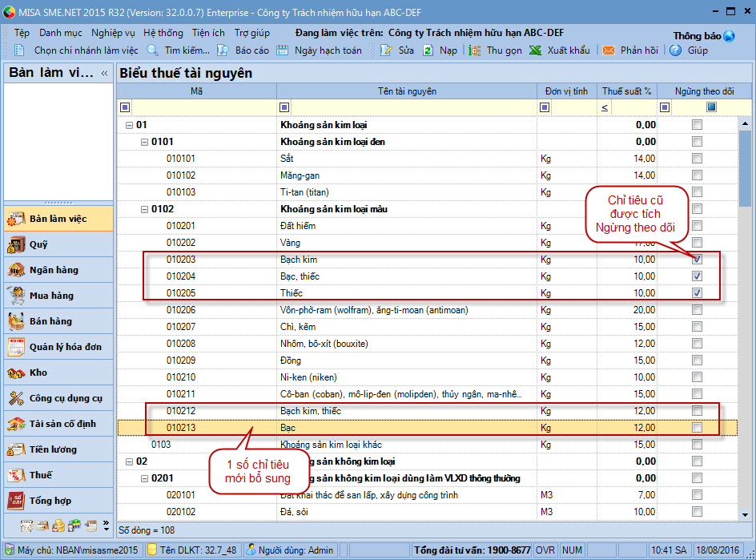Collapse tree node 0102
Viewport: 756px width, 560px height.
coord(144,209)
